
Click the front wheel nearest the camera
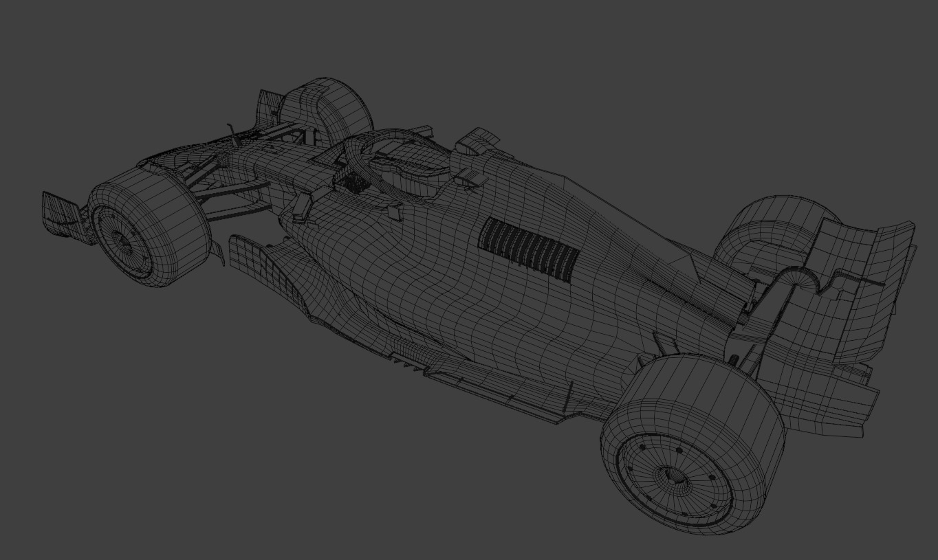click(x=149, y=225)
